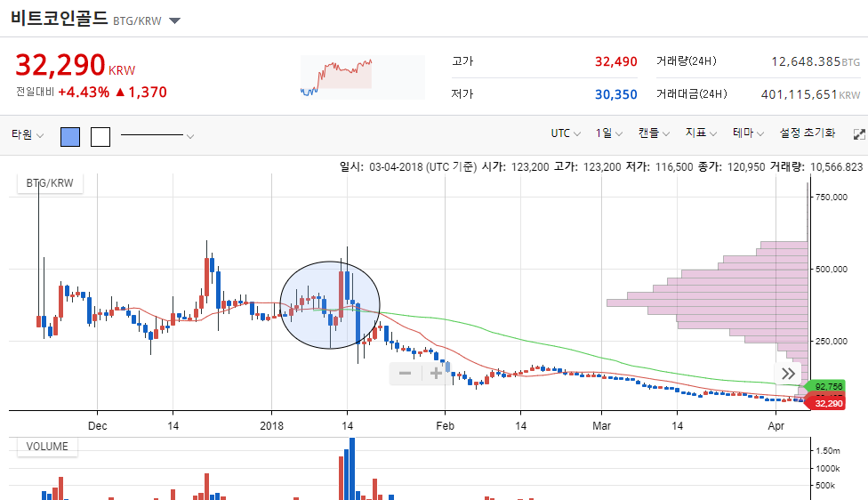Open the 타원 shape tool dropdown
Screen dimensions: 868x500
click(x=27, y=134)
